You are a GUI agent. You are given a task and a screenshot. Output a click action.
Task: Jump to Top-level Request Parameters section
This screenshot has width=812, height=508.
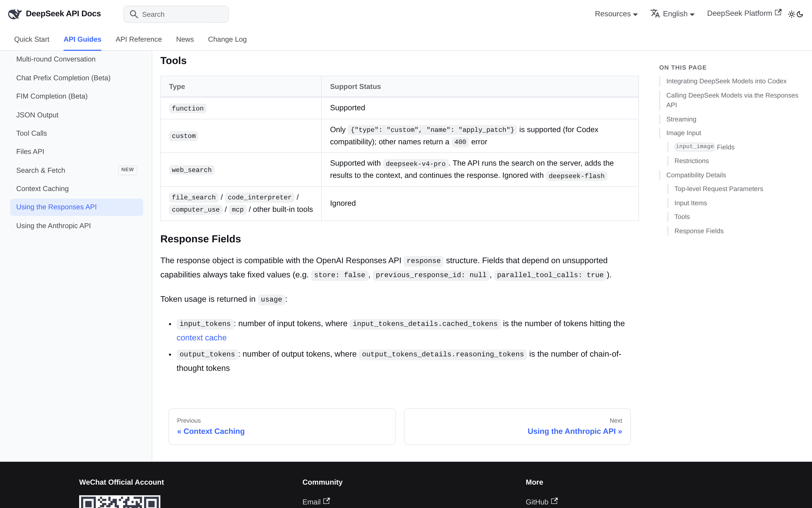(x=718, y=189)
